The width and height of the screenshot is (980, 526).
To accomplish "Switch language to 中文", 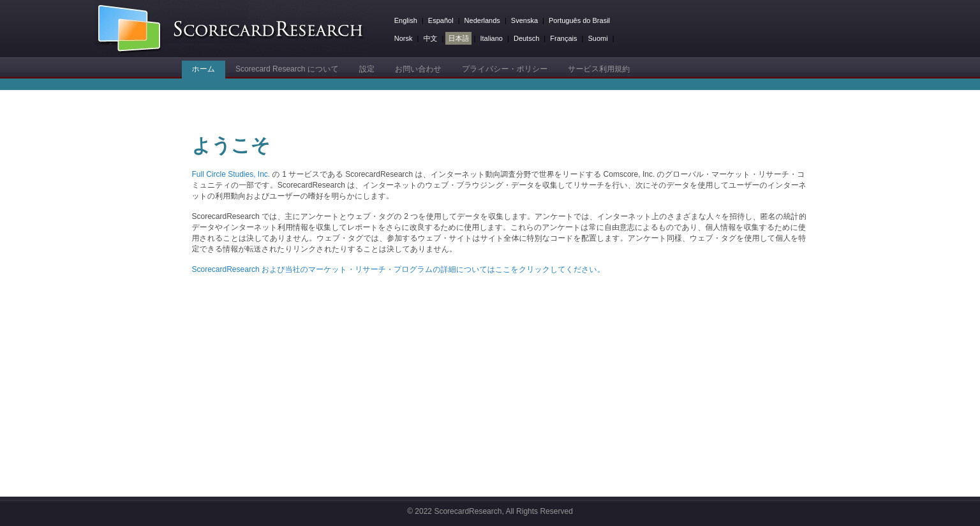I will 430,38.
